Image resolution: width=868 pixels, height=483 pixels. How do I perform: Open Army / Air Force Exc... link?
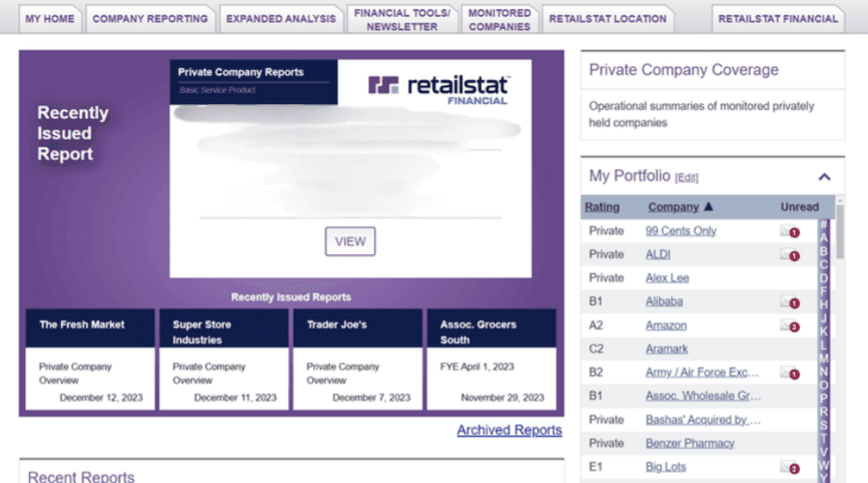point(702,372)
